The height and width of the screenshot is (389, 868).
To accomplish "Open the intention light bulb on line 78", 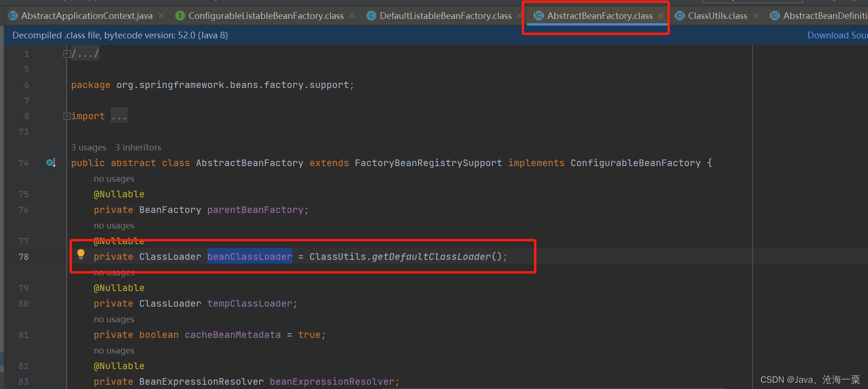I will click(81, 255).
